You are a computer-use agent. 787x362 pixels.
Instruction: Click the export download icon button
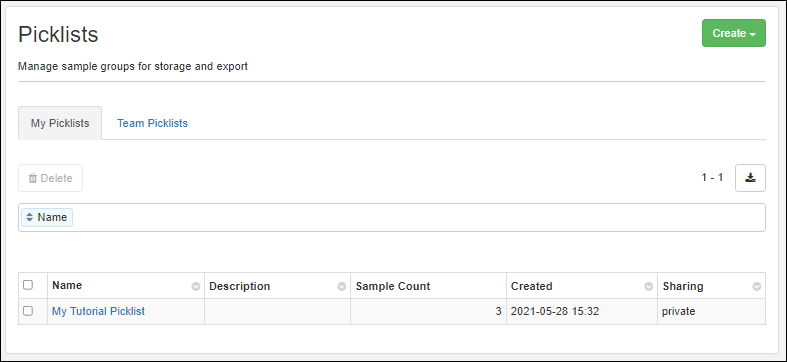tap(750, 178)
